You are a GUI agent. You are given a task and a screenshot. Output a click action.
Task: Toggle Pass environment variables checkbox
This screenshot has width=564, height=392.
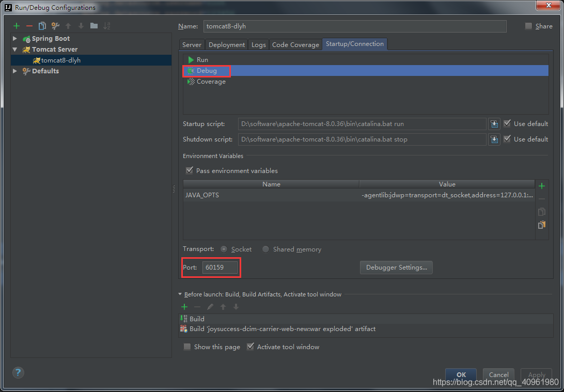pos(189,170)
